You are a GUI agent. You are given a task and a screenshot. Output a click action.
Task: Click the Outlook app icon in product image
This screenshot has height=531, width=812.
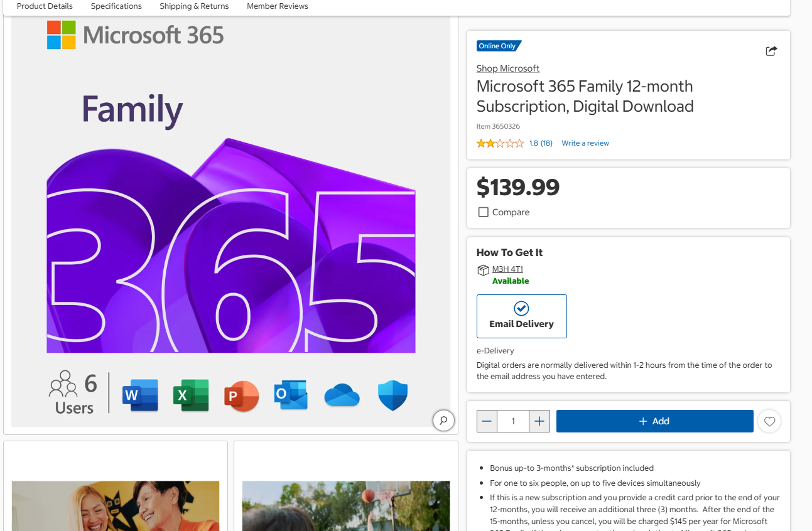(x=291, y=395)
